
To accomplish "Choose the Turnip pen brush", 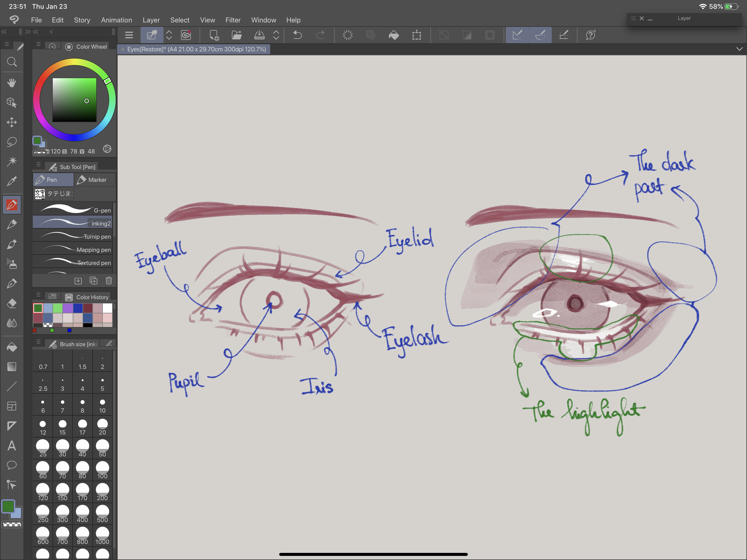I will [73, 237].
